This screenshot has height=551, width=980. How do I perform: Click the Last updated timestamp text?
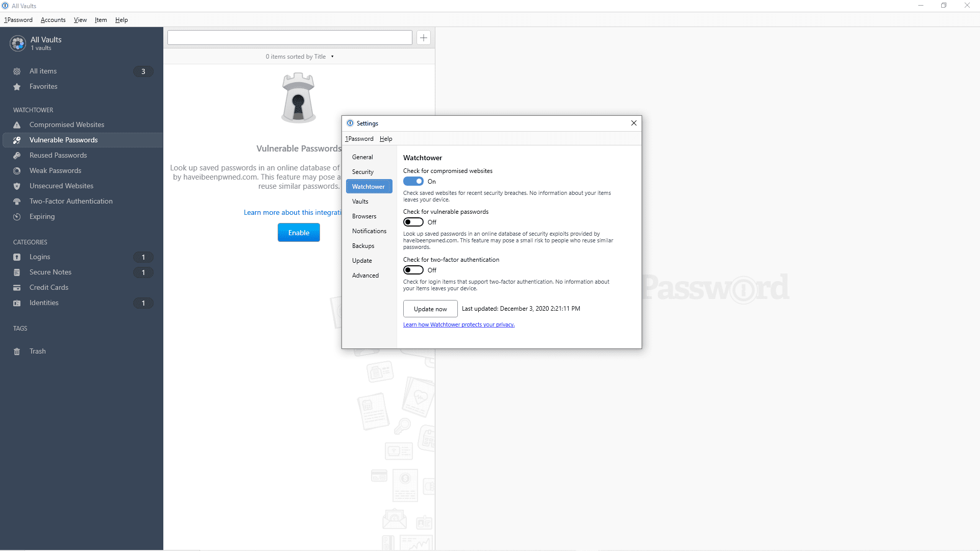521,309
